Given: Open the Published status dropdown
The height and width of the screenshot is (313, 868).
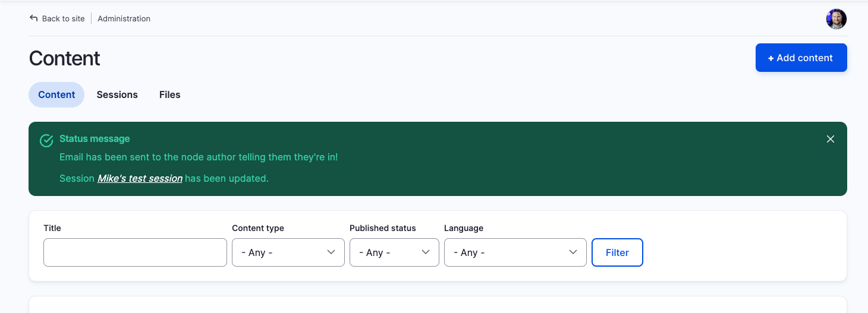Looking at the screenshot, I should [394, 252].
